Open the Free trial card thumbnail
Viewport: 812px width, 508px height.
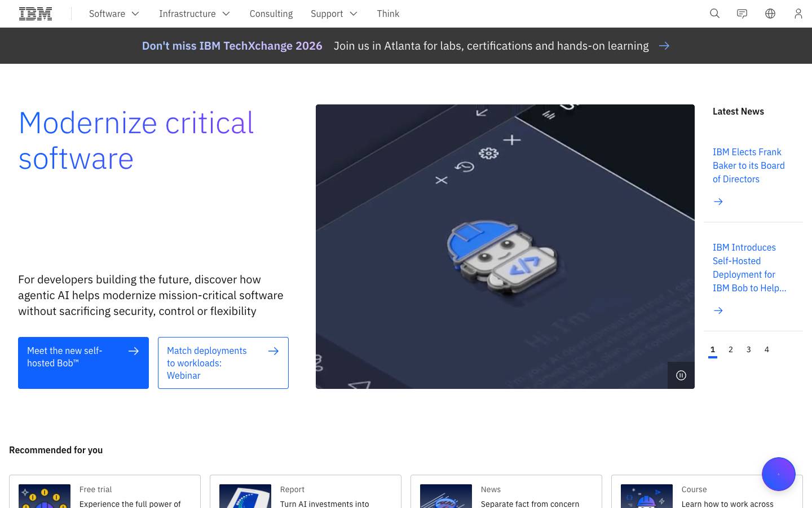click(45, 496)
